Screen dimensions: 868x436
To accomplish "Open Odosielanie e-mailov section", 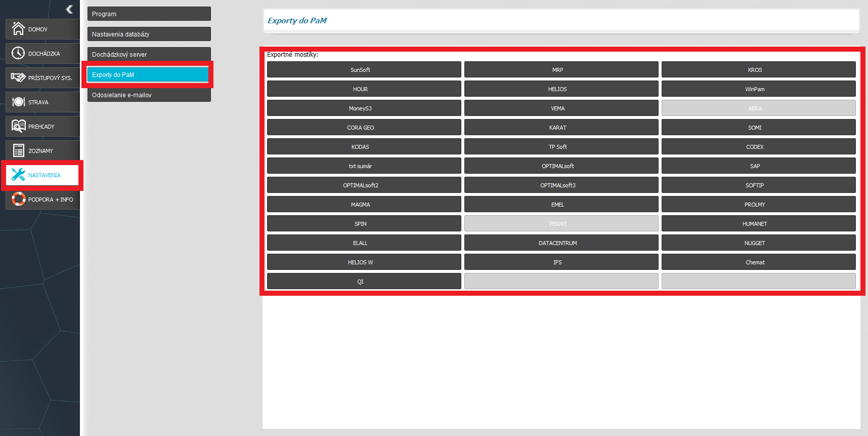I will (x=149, y=95).
